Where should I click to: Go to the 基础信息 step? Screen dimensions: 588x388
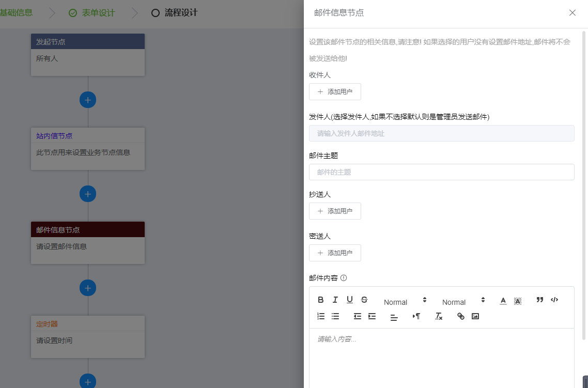pyautogui.click(x=16, y=13)
